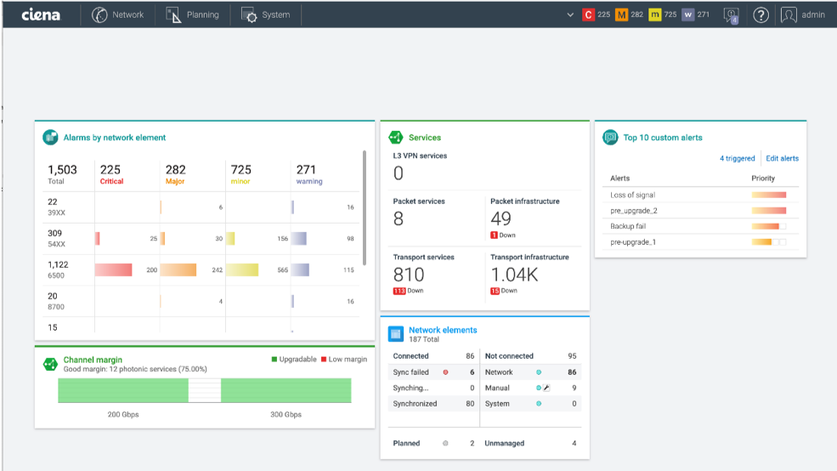Open the help question mark icon
This screenshot has width=837, height=471.
(x=761, y=15)
